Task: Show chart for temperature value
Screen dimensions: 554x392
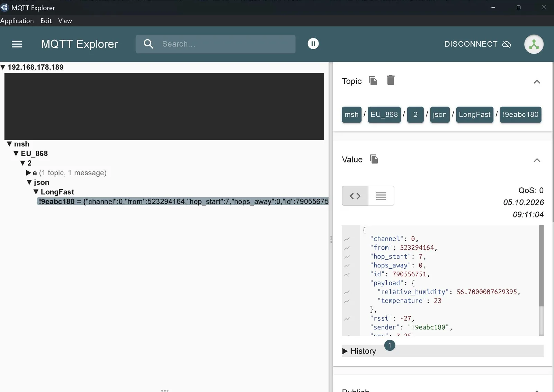Action: (x=347, y=301)
